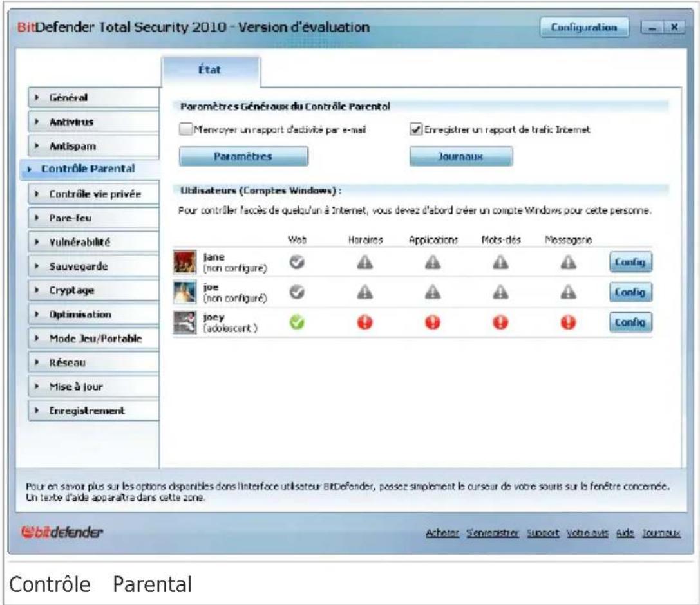Click the Journaux button under general settings
Screen dimensions: 700x605
tap(460, 156)
